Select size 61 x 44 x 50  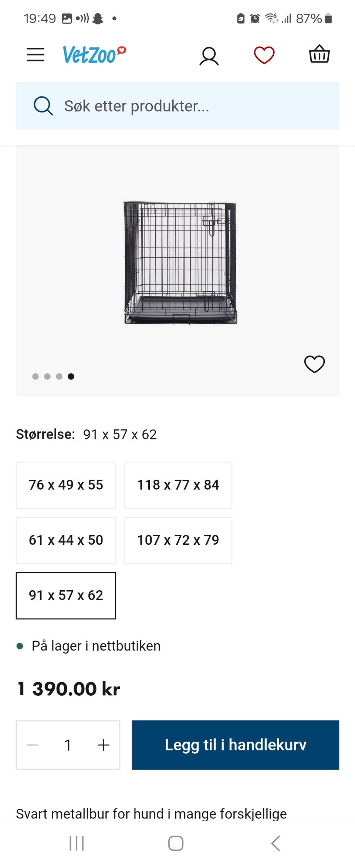[x=66, y=540]
